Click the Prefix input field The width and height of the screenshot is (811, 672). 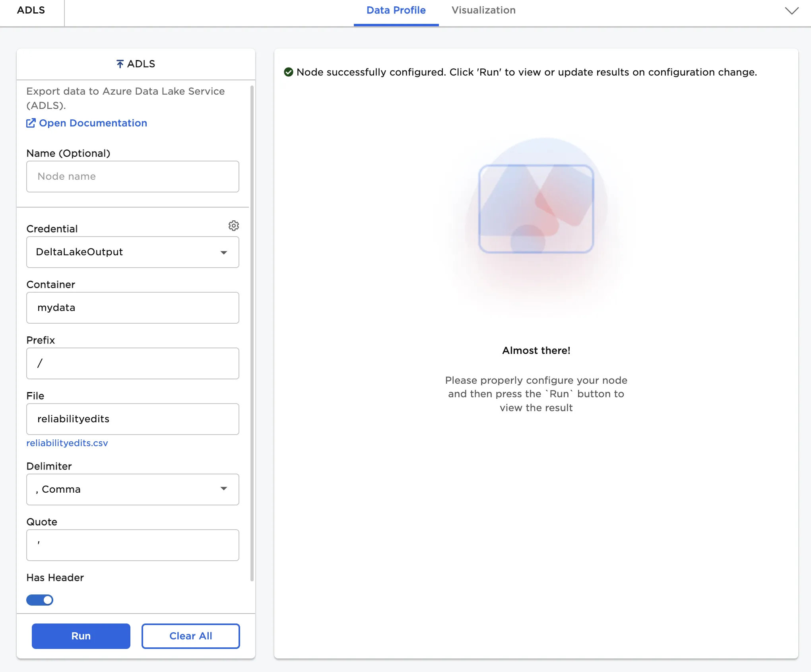(132, 363)
